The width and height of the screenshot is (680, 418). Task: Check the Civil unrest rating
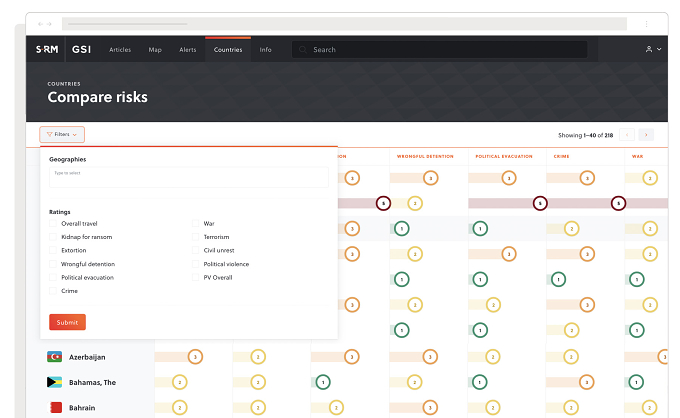coord(196,250)
